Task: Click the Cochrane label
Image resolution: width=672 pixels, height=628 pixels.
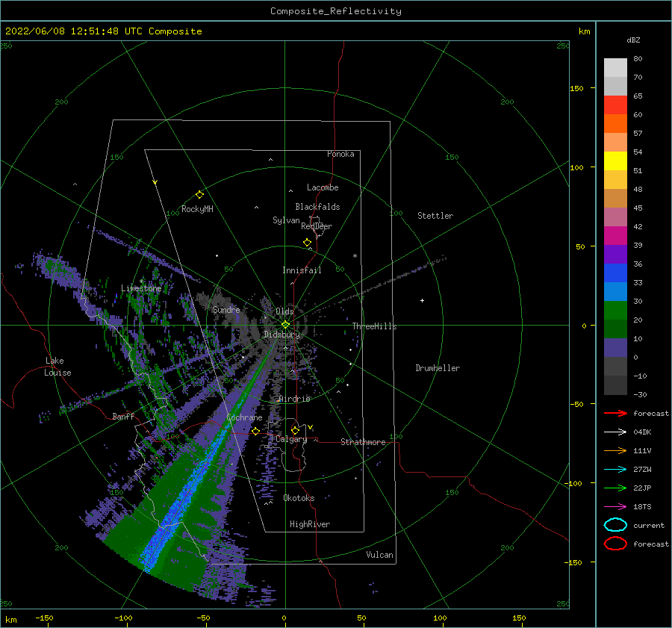Action: tap(244, 417)
